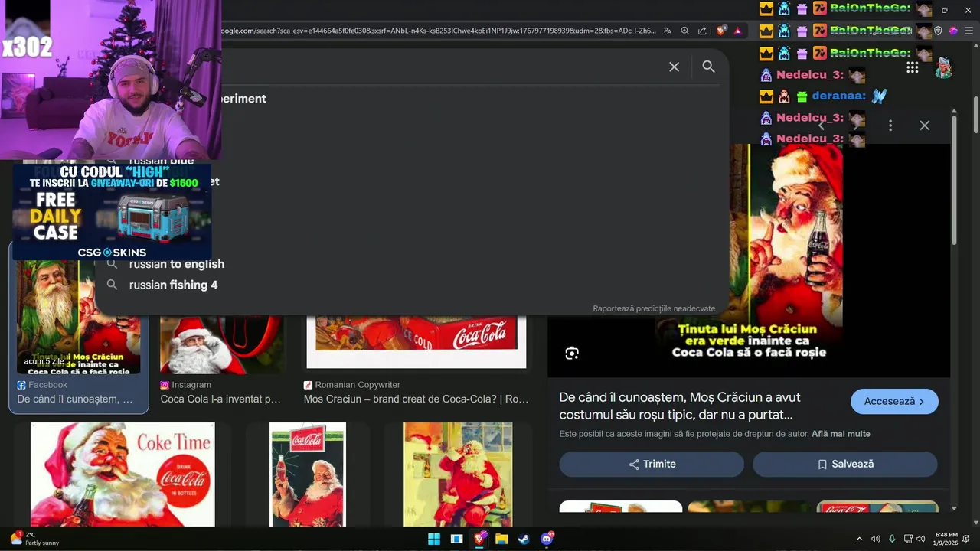Click the browser address bar URL
The image size is (980, 551).
pos(438,31)
